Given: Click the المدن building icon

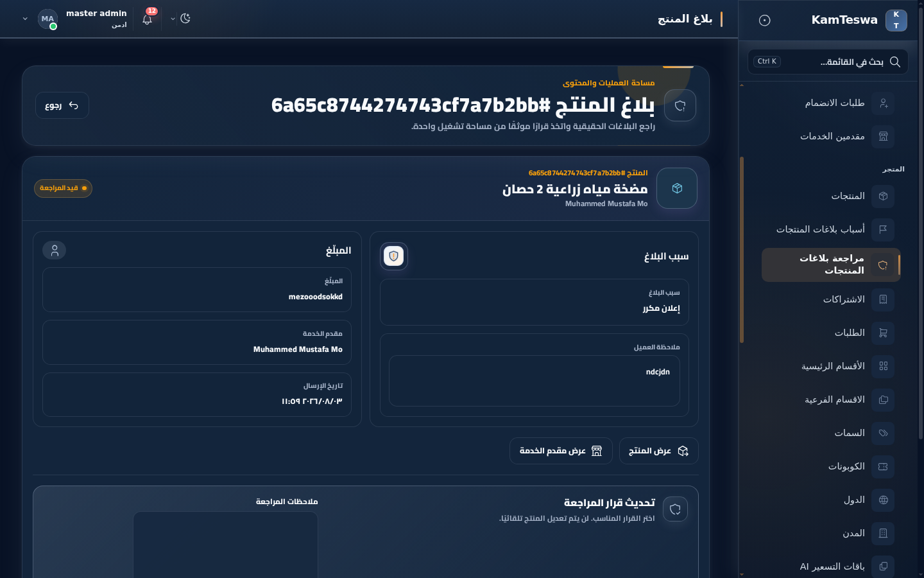Looking at the screenshot, I should click(x=883, y=533).
